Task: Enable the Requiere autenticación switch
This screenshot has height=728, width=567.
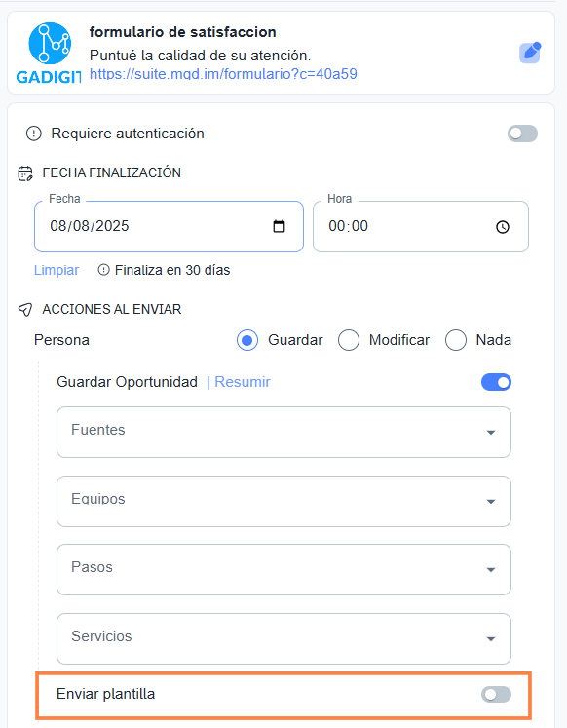Action: click(522, 134)
